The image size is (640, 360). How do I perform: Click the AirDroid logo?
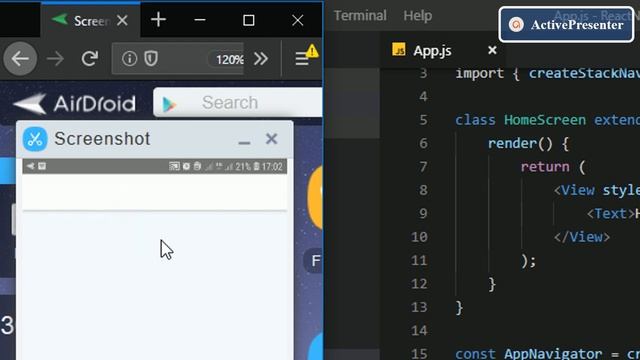[x=74, y=104]
